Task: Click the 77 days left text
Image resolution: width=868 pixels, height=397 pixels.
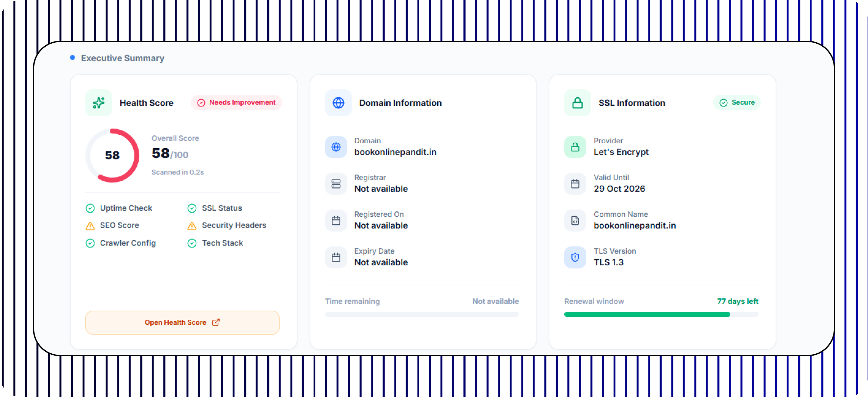Action: (737, 301)
